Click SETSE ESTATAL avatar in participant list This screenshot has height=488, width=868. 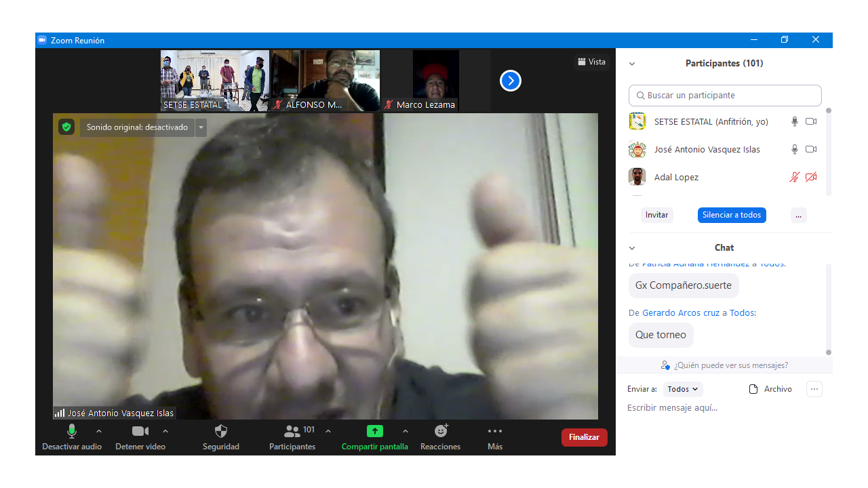(637, 121)
